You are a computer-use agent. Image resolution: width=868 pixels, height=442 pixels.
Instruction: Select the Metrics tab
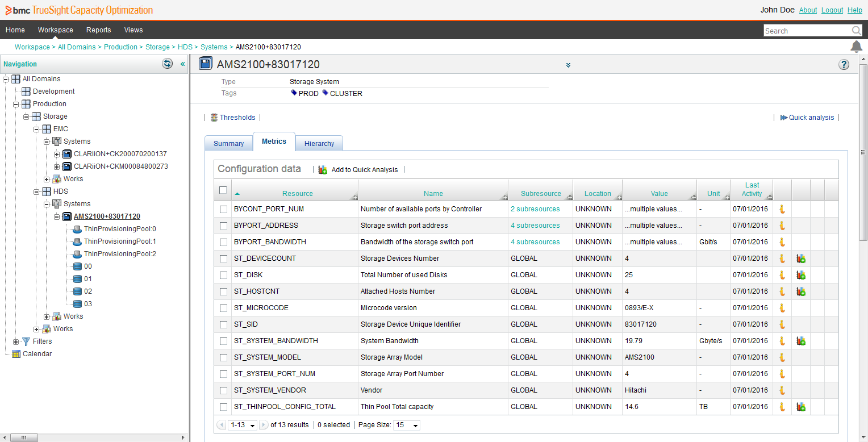tap(274, 141)
